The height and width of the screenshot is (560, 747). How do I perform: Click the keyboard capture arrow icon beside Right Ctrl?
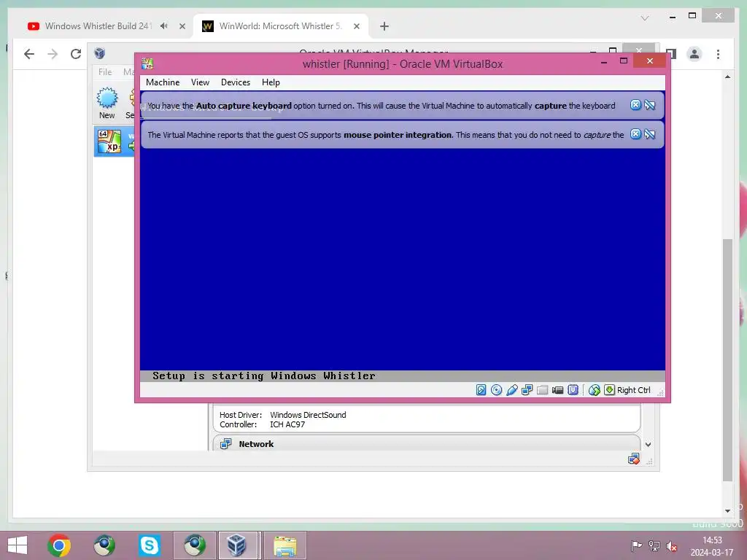609,390
